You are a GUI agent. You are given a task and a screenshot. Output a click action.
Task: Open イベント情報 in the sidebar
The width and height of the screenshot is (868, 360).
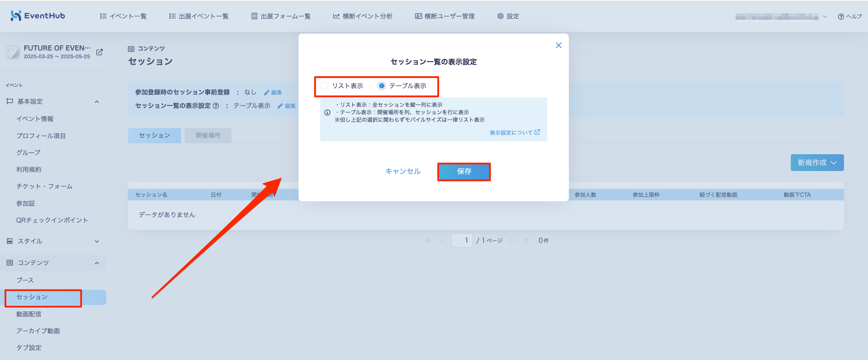(x=35, y=119)
